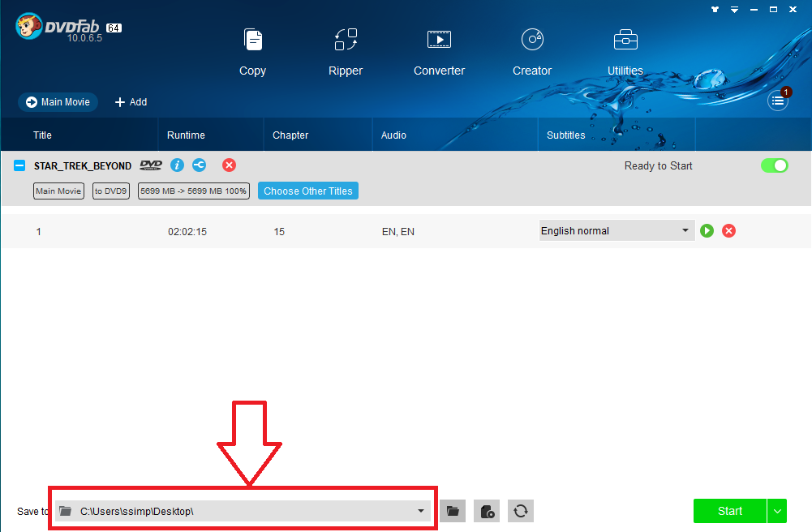Switch to the Ripper module
812x532 pixels.
346,53
